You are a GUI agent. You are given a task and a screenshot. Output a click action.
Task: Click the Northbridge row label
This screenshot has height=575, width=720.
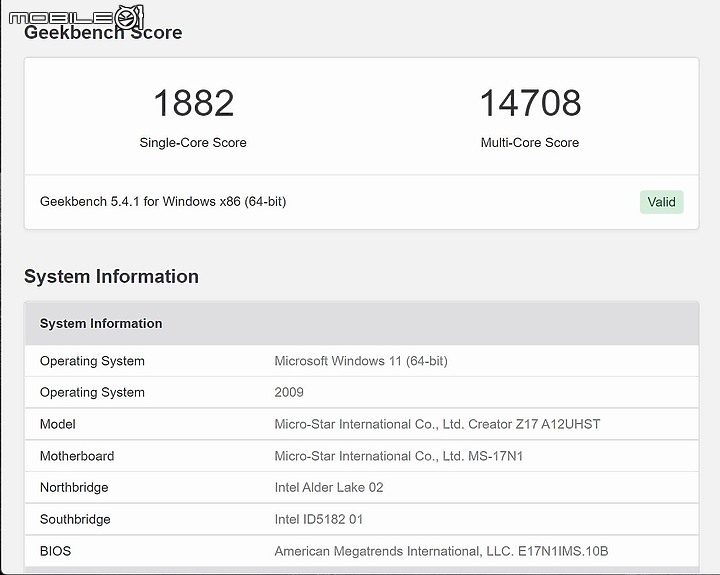tap(74, 487)
